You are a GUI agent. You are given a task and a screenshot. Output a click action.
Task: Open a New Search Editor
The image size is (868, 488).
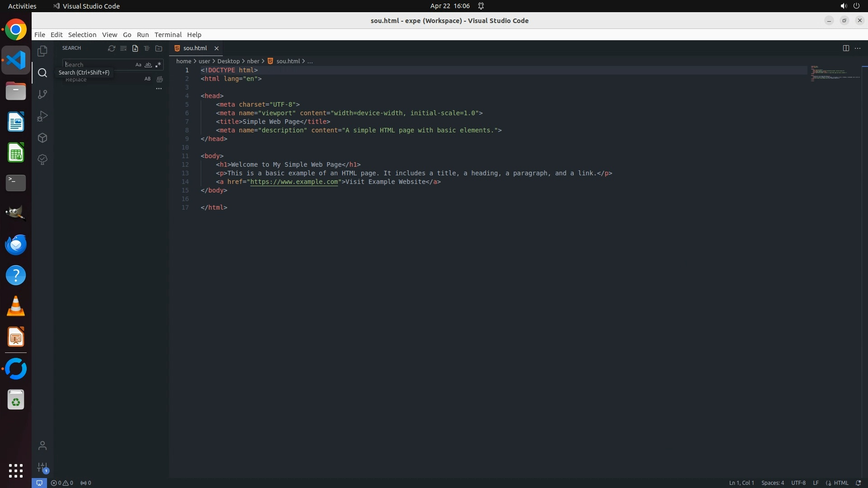tap(135, 48)
